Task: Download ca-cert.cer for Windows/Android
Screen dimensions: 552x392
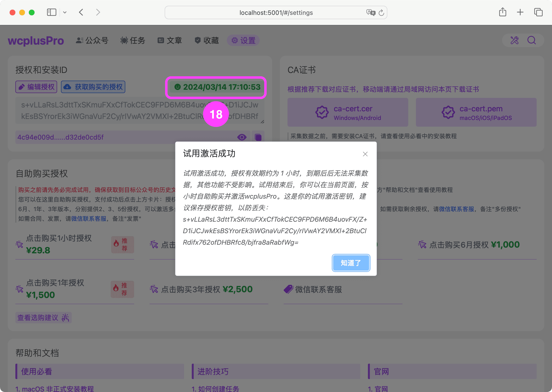Action: [x=347, y=112]
